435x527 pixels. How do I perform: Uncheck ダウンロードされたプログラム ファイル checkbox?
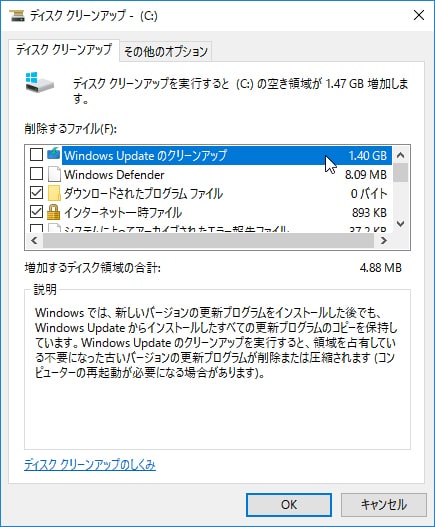(x=36, y=193)
